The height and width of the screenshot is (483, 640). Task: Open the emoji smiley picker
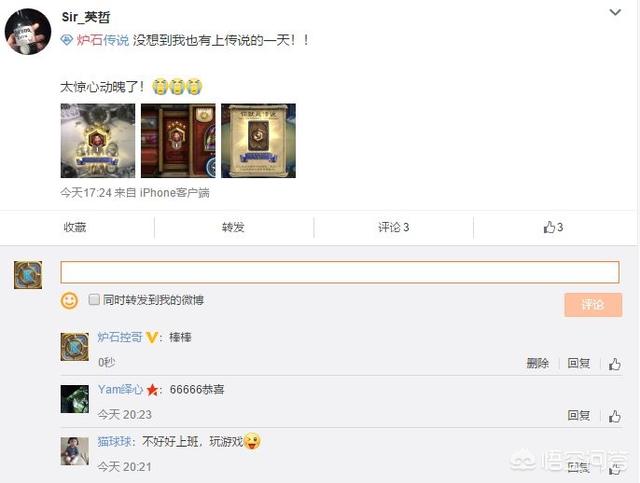pyautogui.click(x=69, y=301)
